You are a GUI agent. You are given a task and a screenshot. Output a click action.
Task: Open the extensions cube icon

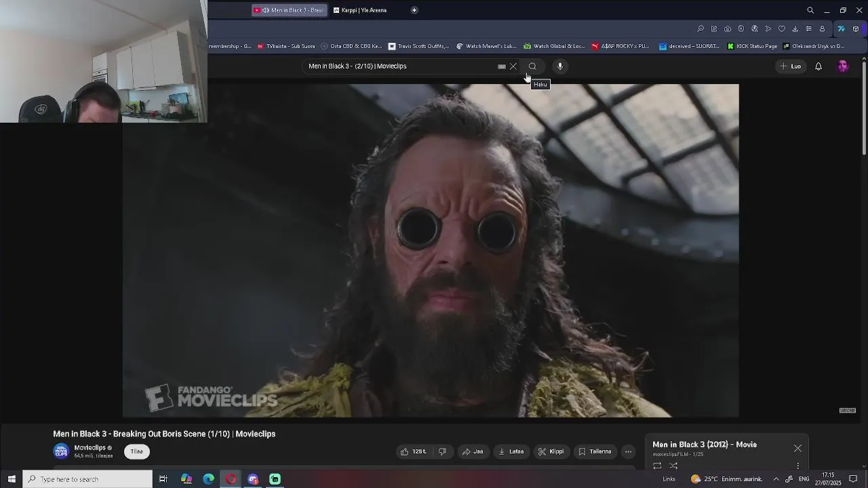(856, 29)
